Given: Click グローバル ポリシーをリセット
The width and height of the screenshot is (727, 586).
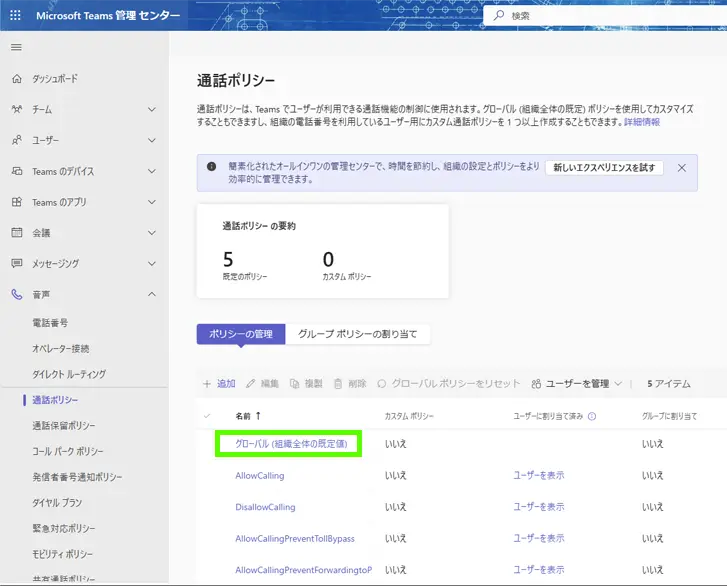Looking at the screenshot, I should [448, 383].
